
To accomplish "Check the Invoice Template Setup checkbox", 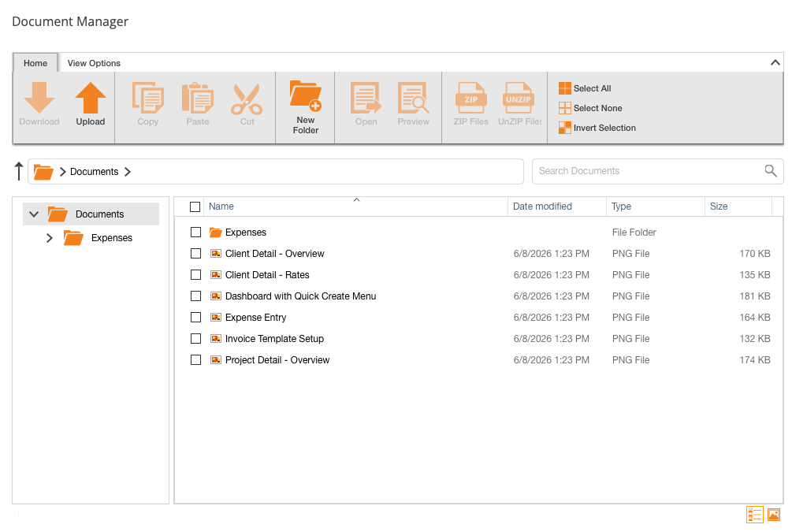I will point(196,338).
